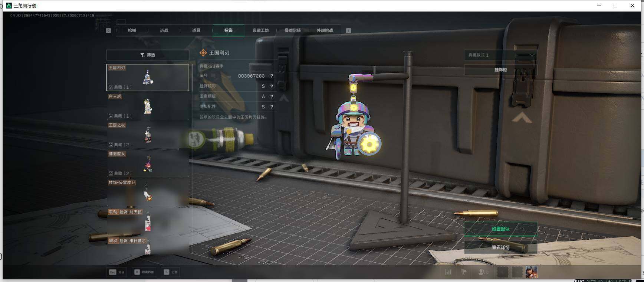Click the 联动 tag on 维什戴尔 card
The width and height of the screenshot is (644, 282).
click(x=113, y=241)
